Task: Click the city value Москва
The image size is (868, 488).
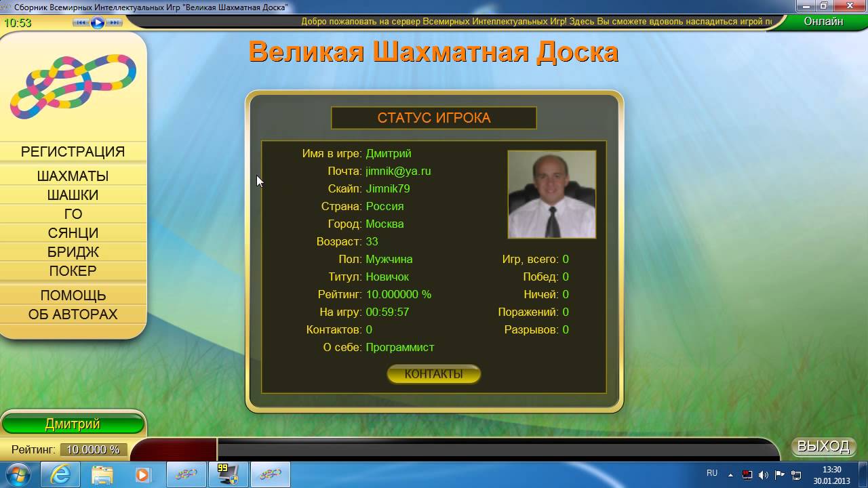Action: pos(384,224)
